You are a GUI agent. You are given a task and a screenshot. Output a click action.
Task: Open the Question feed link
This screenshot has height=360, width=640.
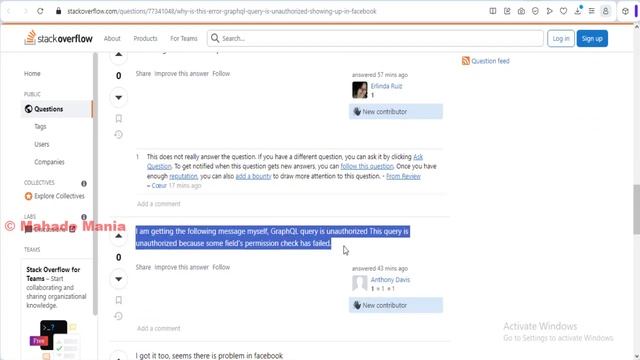click(x=490, y=61)
